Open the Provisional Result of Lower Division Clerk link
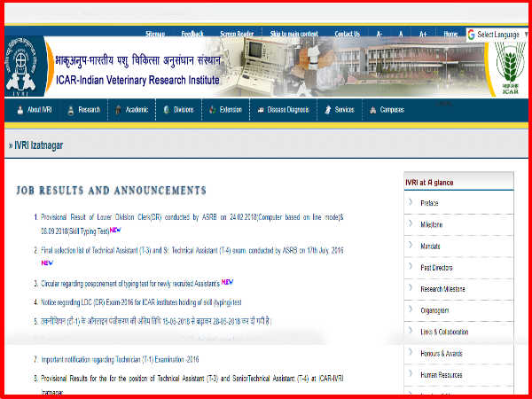 tap(186, 216)
